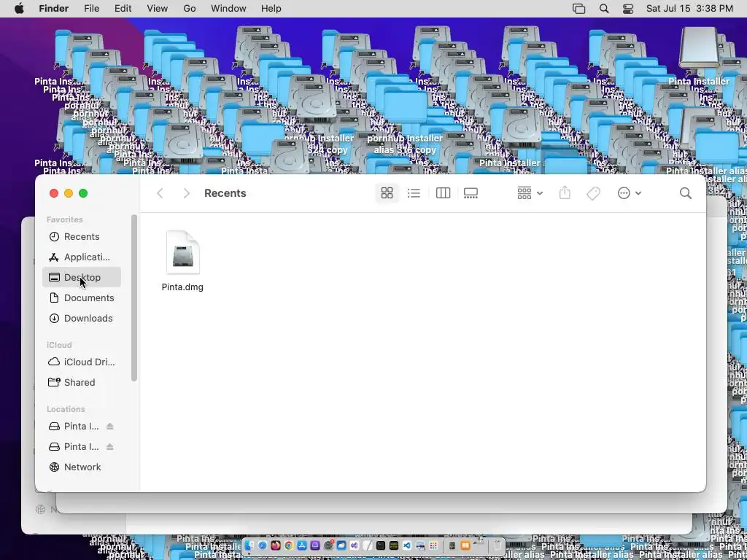Open Network in the sidebar
Viewport: 747px width, 560px height.
click(x=82, y=467)
